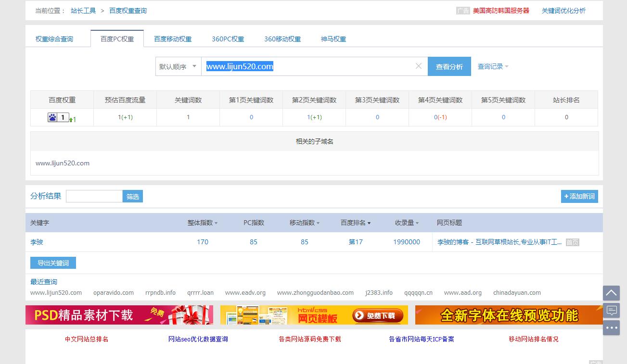Open the 各省市网站每天ICP备案 link
The image size is (627, 364).
pyautogui.click(x=422, y=339)
